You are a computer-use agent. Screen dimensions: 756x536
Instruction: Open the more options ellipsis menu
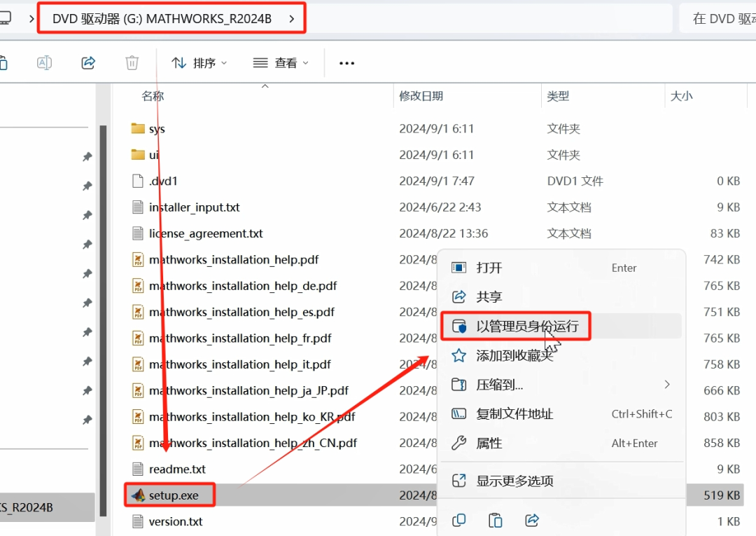coord(346,63)
